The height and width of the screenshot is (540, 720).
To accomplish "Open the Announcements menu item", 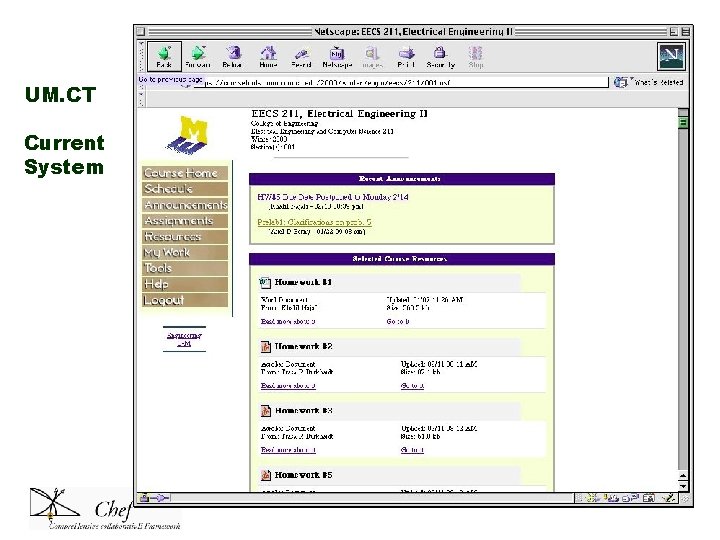I will [185, 205].
